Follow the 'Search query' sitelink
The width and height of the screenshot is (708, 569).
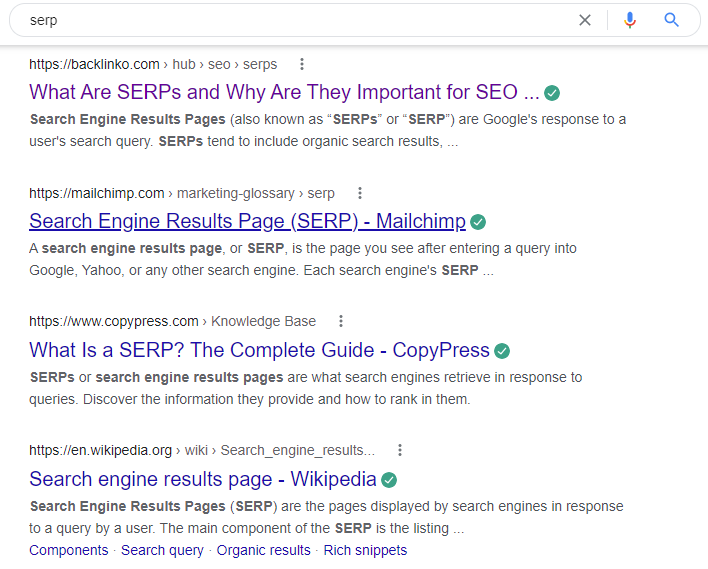point(162,550)
